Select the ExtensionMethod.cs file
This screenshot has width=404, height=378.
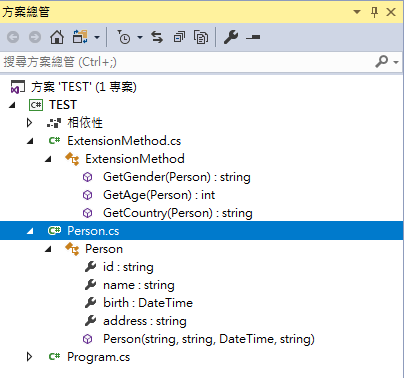click(124, 141)
